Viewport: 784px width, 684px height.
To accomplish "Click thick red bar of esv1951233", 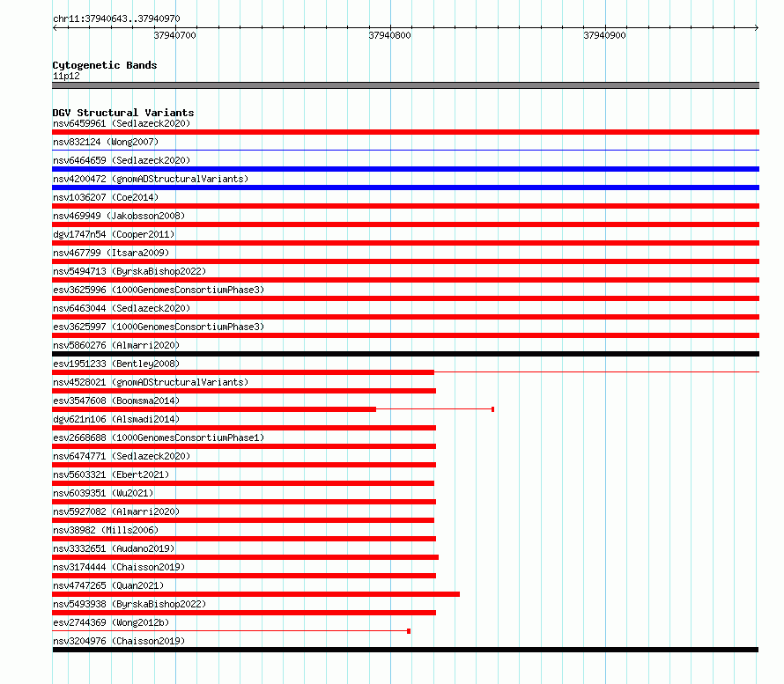I will pos(243,372).
